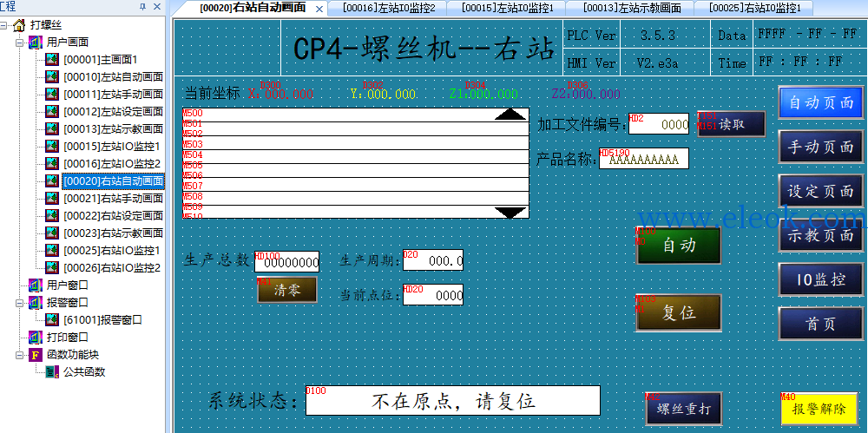Viewport: 868px width, 433px height.
Task: Click the 用户画面 folder icon
Action: click(36, 42)
